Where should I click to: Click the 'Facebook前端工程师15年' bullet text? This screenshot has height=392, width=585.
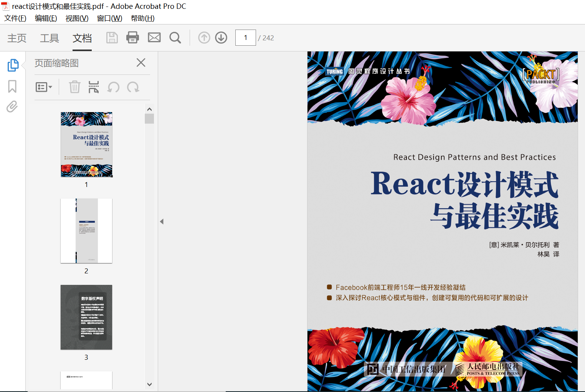click(400, 287)
